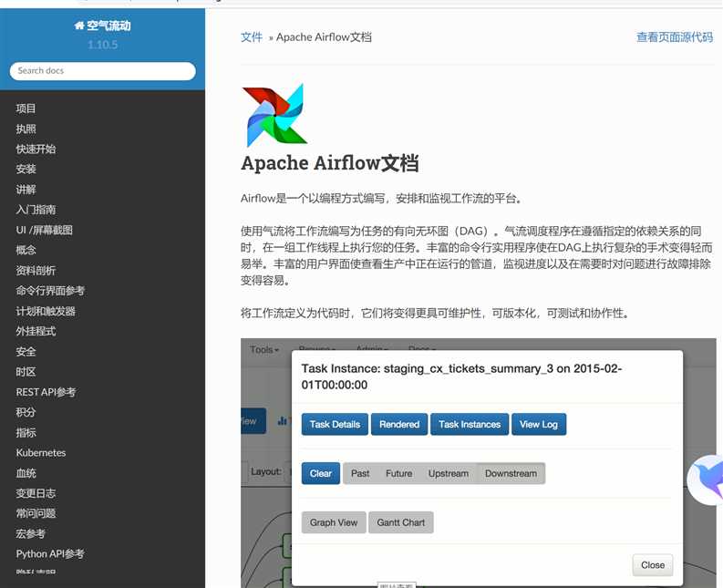Click the 空气流动 project title
Viewport: 723px width, 588px height.
(108, 26)
